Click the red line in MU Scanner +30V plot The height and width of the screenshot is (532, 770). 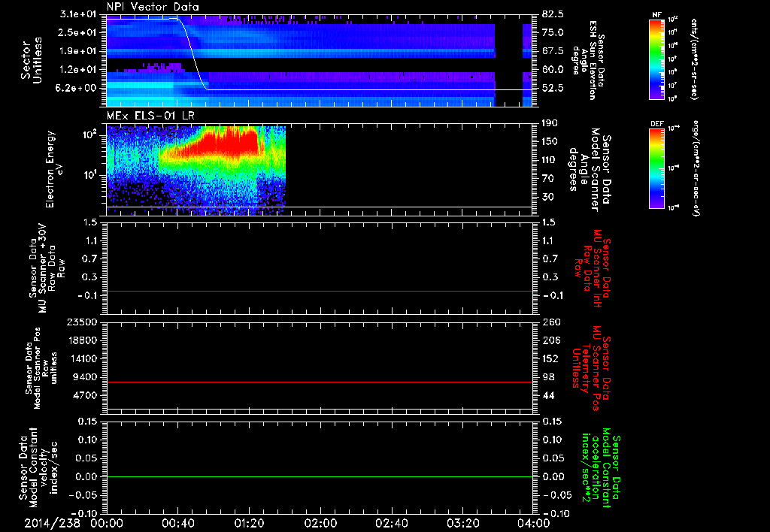(x=320, y=291)
